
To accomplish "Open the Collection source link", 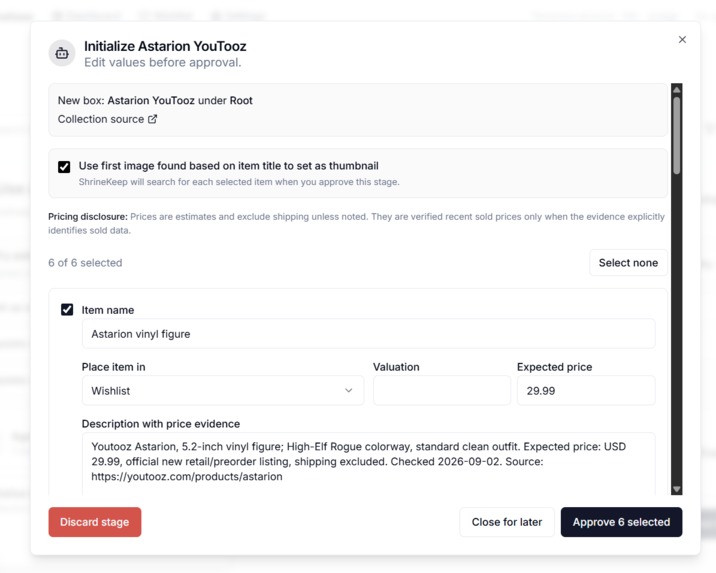I will (107, 119).
